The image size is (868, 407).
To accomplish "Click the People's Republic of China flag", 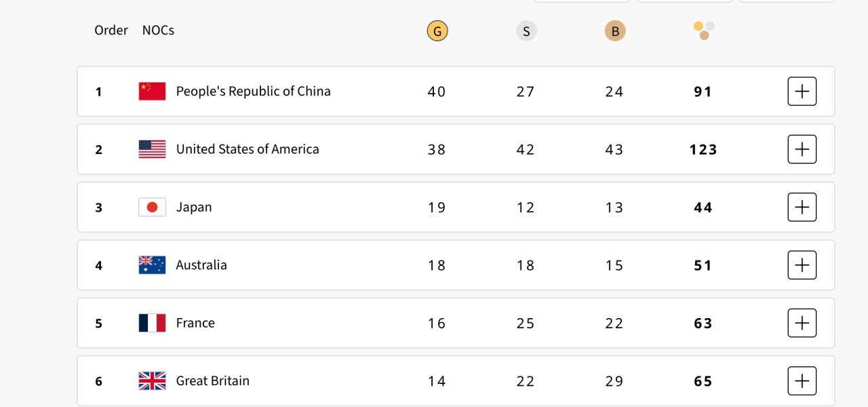I will coord(152,92).
